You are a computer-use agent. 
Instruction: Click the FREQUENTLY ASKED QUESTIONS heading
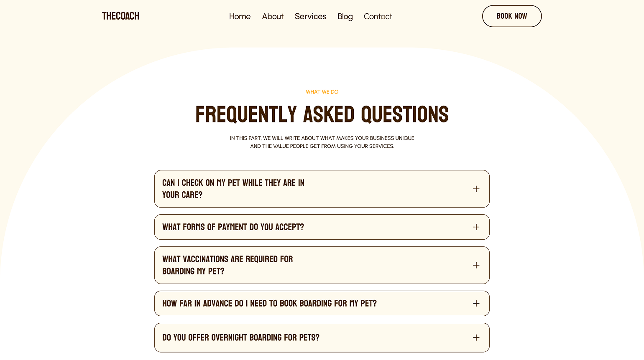[322, 114]
